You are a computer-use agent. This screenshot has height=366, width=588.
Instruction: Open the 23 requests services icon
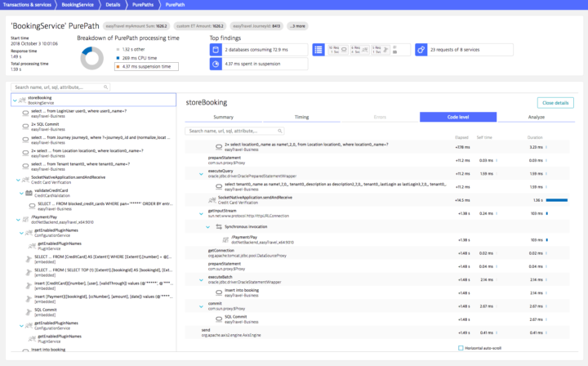click(421, 50)
